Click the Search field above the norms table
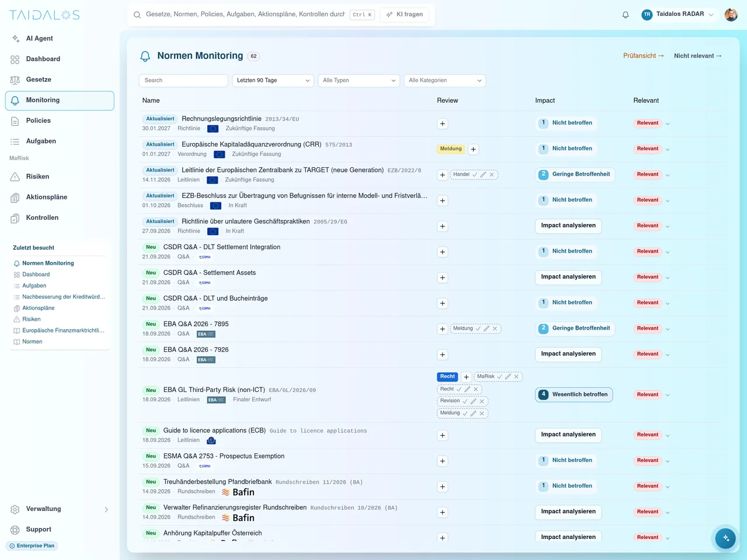Viewport: 747px width, 560px height. pyautogui.click(x=183, y=80)
